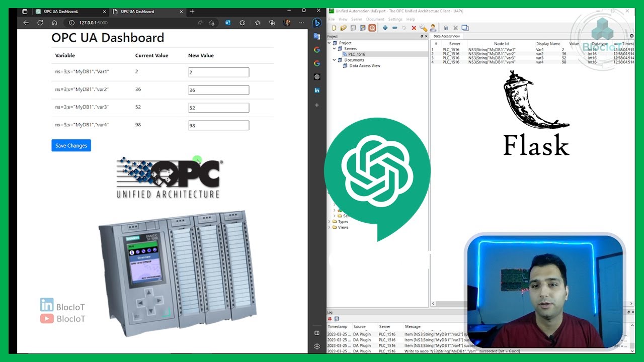The width and height of the screenshot is (644, 362).
Task: Open UaExpert Settings menu
Action: point(395,19)
